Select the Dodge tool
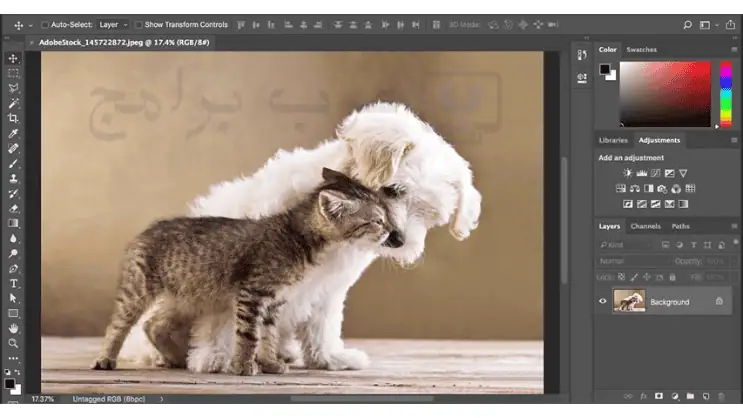This screenshot has height=418, width=743. [13, 254]
